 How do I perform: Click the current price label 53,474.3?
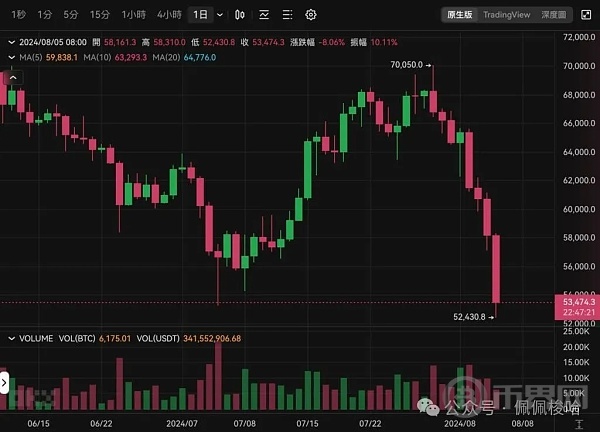[580, 301]
